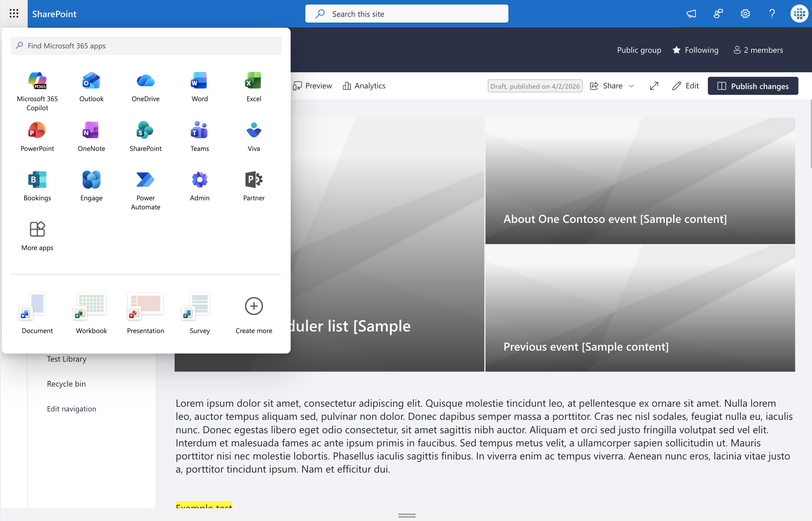Open the chat people icon in header
This screenshot has height=521, width=812.
[x=718, y=13]
